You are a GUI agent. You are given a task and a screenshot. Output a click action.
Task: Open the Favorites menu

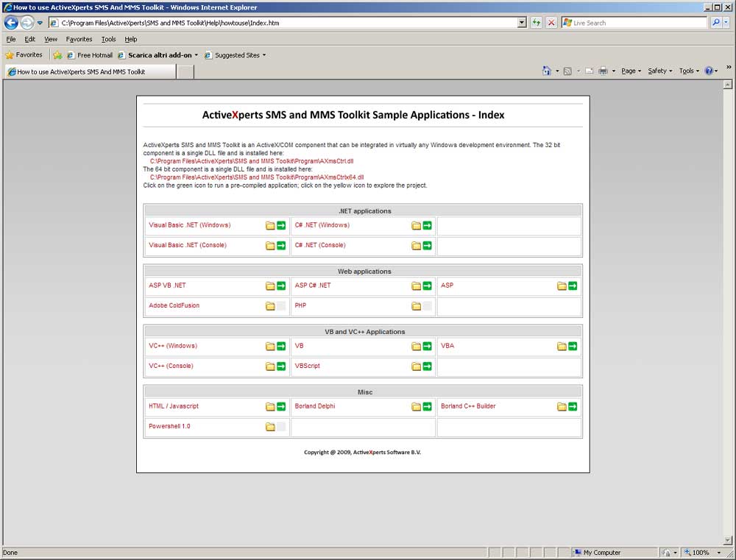point(79,39)
